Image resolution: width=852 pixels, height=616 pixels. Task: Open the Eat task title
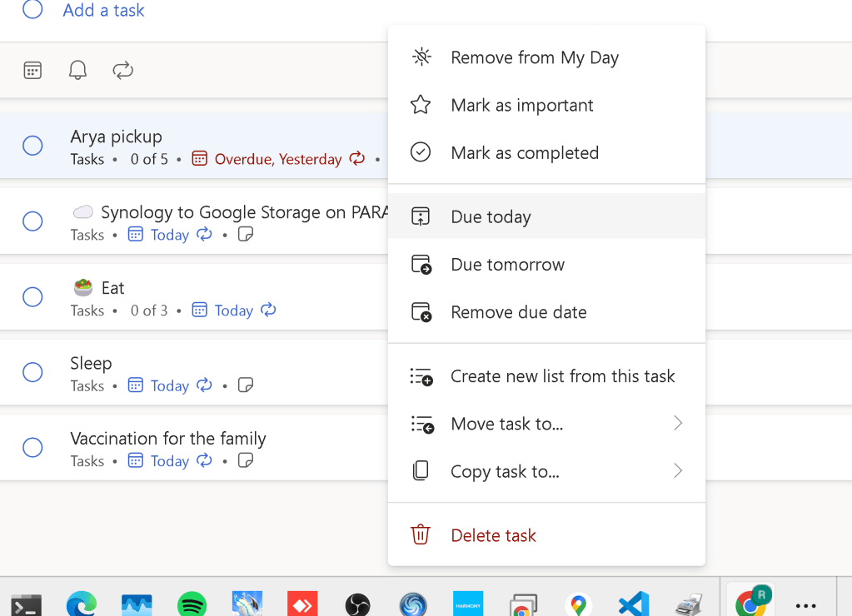tap(113, 288)
